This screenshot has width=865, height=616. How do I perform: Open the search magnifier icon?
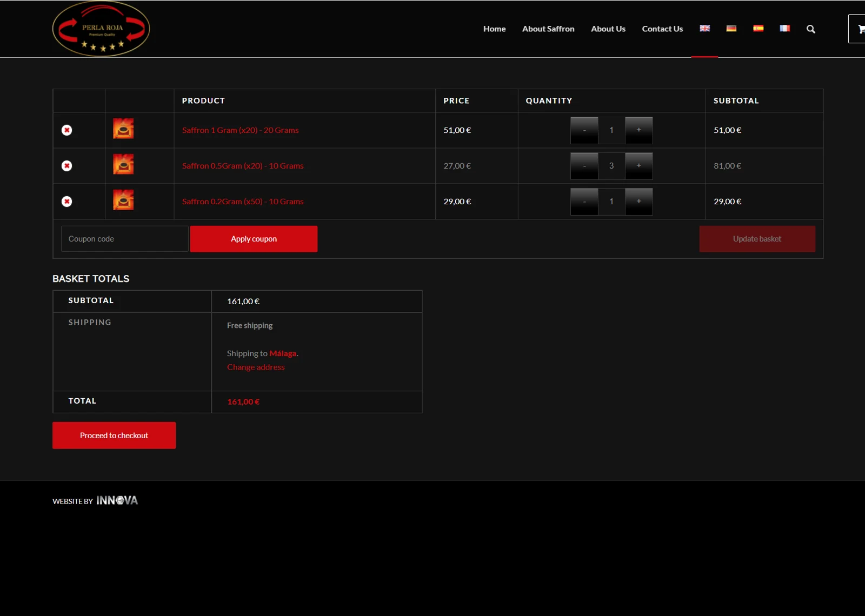click(811, 29)
